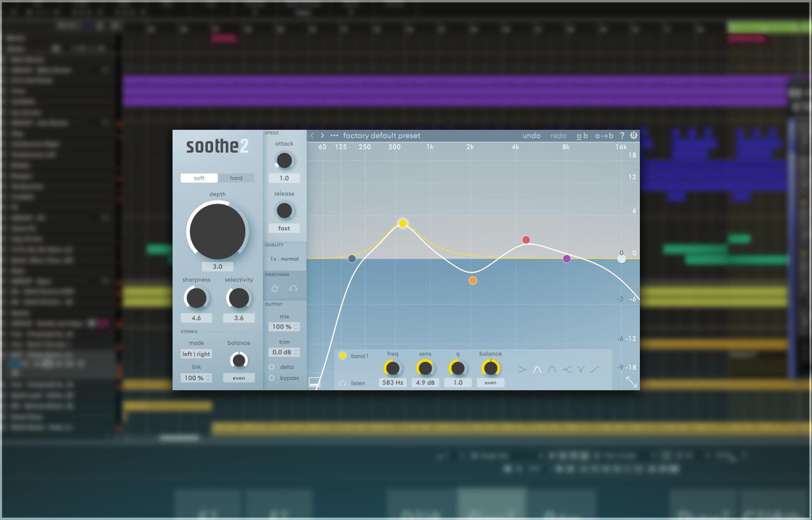Click the sharpness value field 4.6
Image resolution: width=812 pixels, height=520 pixels.
click(196, 318)
